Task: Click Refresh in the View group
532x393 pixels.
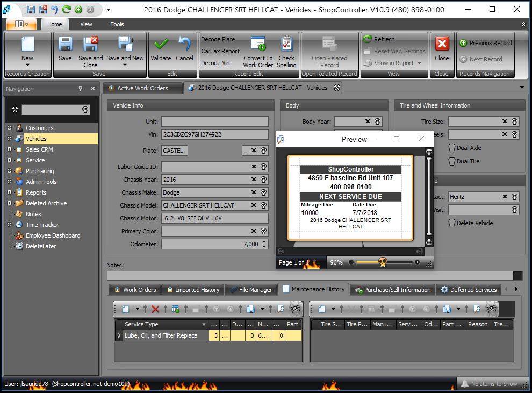Action: pyautogui.click(x=379, y=39)
